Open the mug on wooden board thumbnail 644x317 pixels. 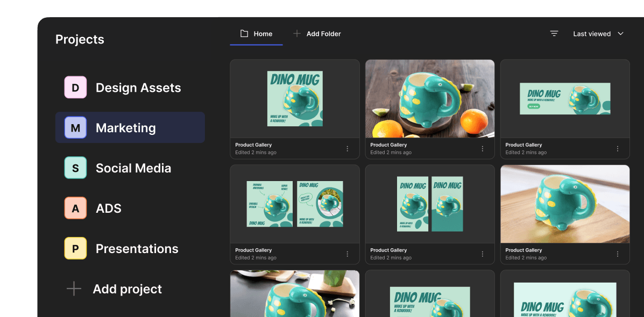pos(565,204)
